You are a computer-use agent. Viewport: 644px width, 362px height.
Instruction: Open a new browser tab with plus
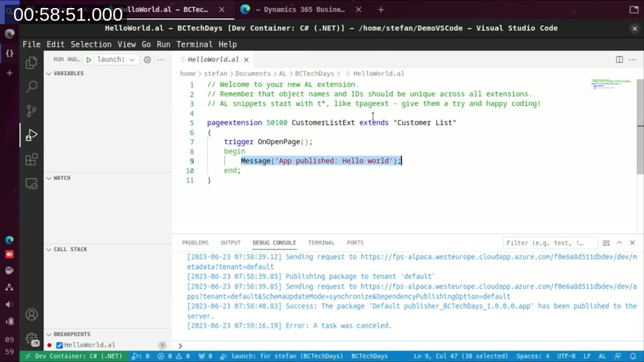click(x=381, y=9)
